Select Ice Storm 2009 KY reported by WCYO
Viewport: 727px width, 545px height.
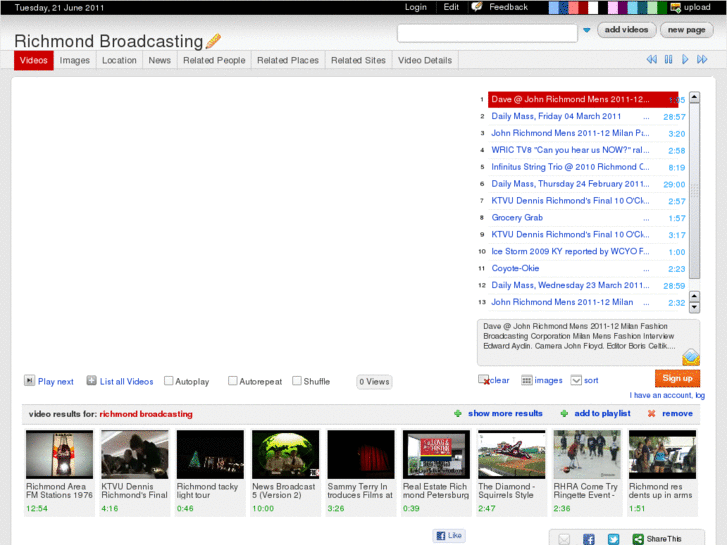coord(570,251)
